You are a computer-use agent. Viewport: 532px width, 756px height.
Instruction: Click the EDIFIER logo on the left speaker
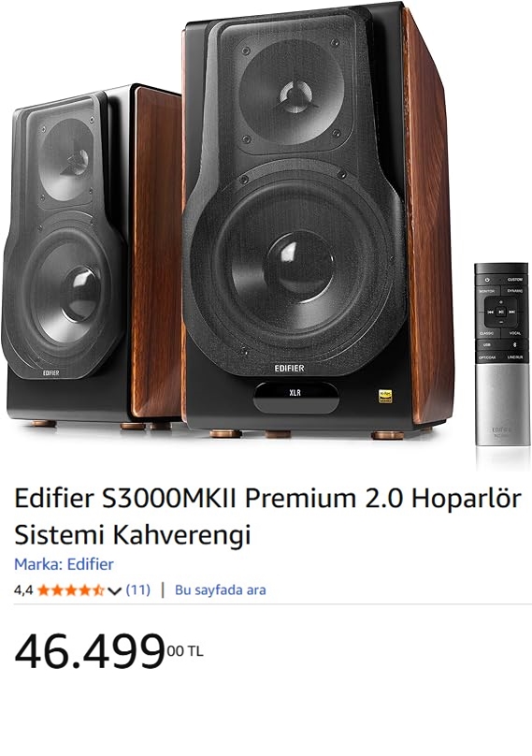click(50, 372)
